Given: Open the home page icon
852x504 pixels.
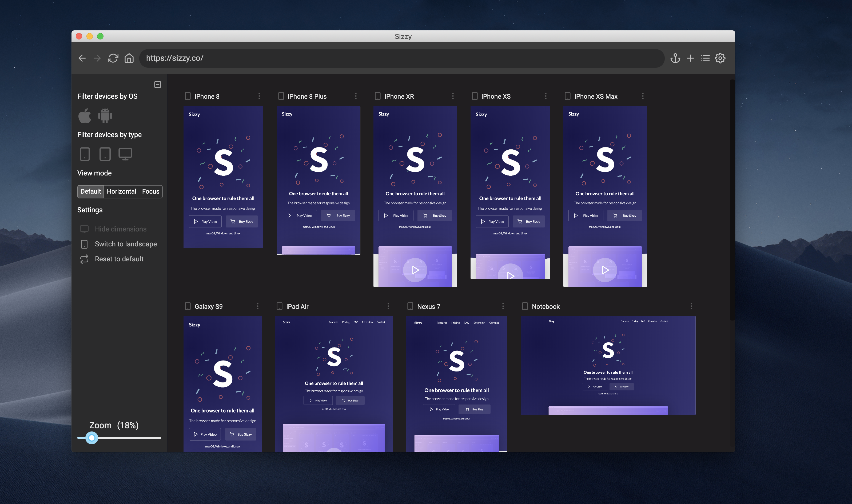Looking at the screenshot, I should click(129, 58).
